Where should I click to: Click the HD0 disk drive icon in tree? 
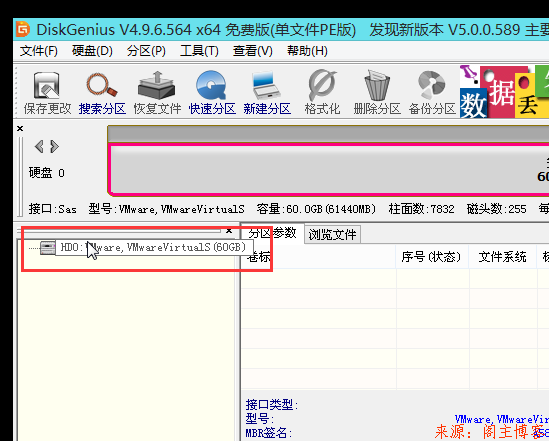click(x=47, y=248)
